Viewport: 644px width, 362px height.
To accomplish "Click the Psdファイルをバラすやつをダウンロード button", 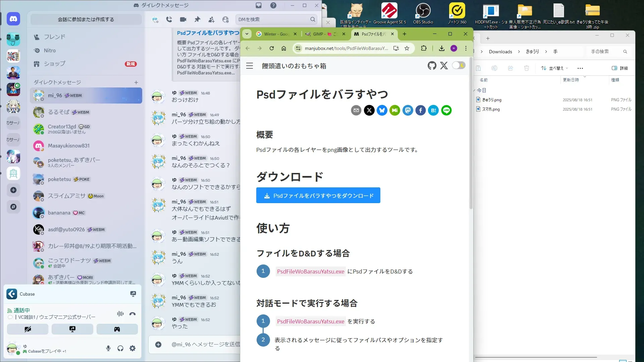I will pos(318,195).
